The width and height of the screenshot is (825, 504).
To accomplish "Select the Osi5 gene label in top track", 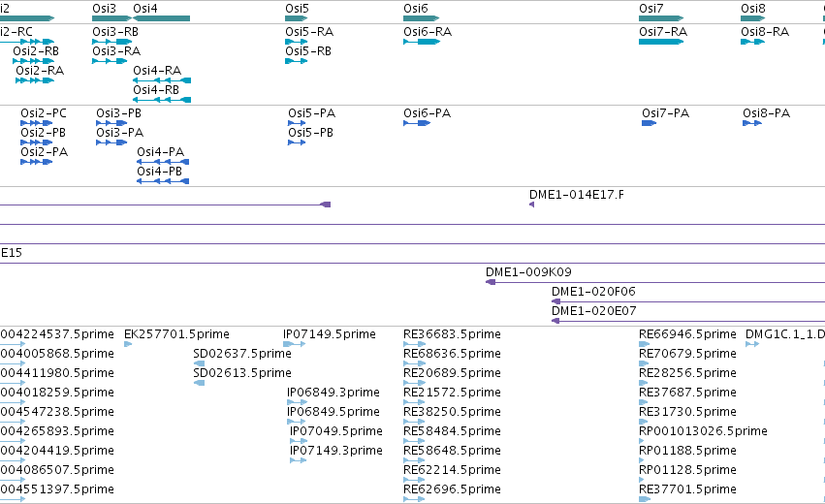I will (x=298, y=9).
